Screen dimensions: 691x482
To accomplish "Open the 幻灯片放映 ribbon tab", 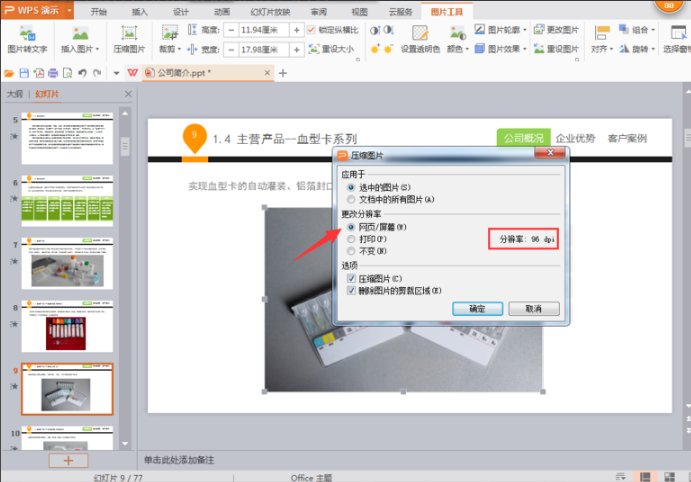I will [270, 12].
